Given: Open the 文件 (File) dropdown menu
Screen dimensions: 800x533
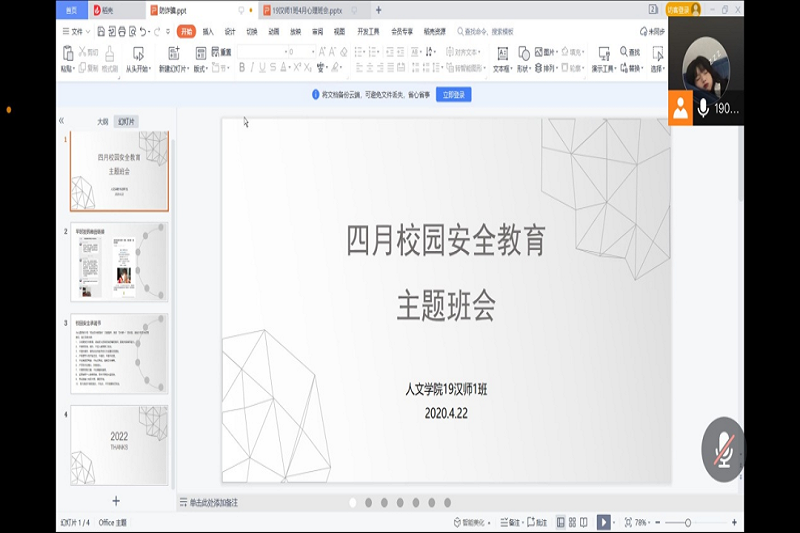Looking at the screenshot, I should [x=76, y=32].
